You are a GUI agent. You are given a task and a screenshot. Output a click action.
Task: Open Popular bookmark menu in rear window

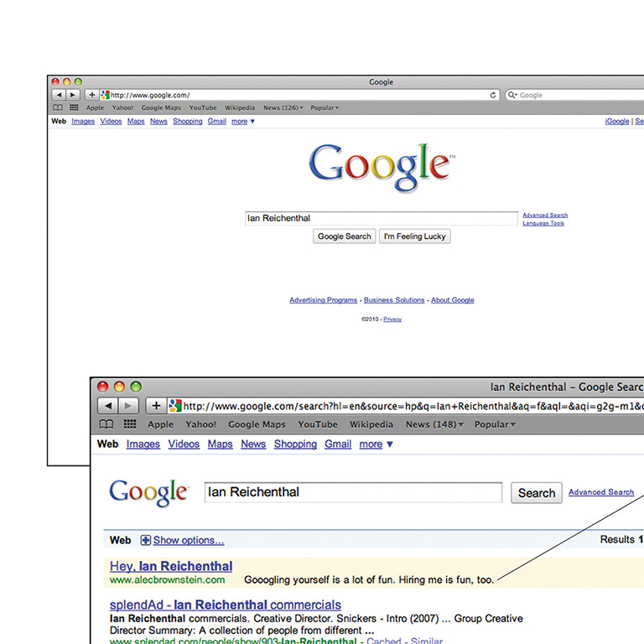(x=325, y=107)
